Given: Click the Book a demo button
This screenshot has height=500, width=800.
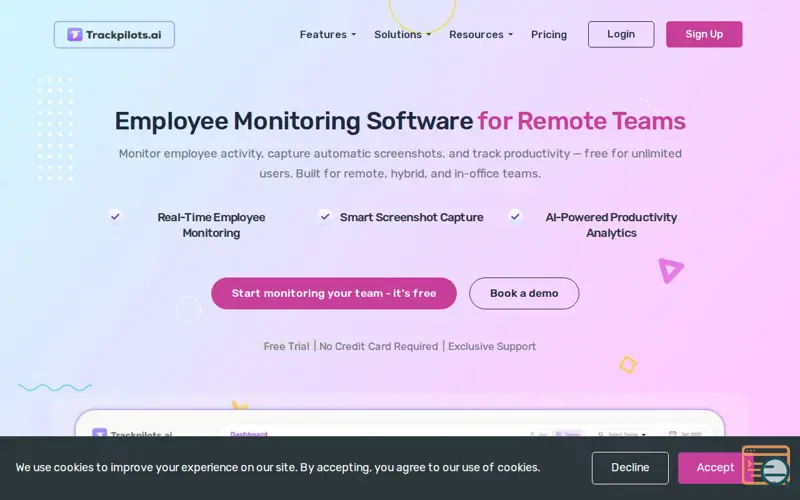Looking at the screenshot, I should (x=524, y=293).
